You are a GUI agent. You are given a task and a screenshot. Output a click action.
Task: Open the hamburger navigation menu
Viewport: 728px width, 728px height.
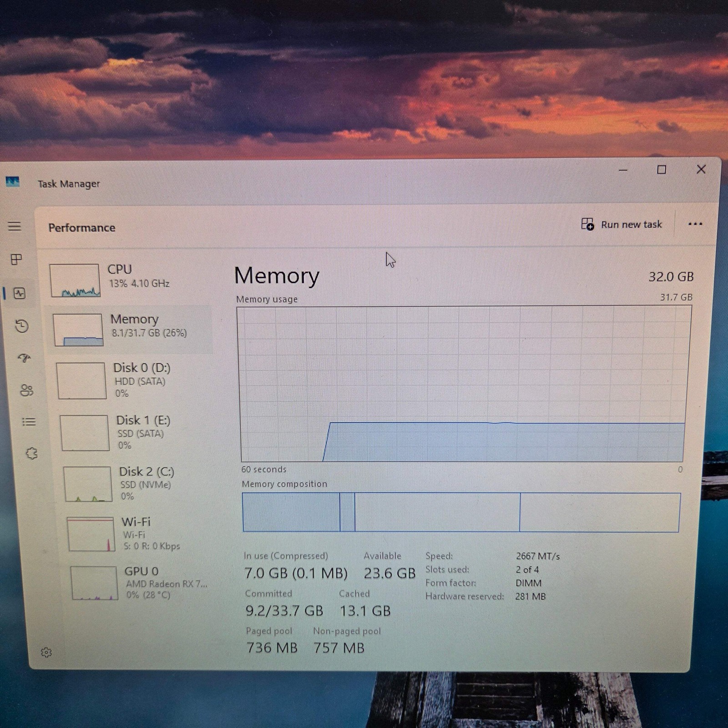point(15,226)
